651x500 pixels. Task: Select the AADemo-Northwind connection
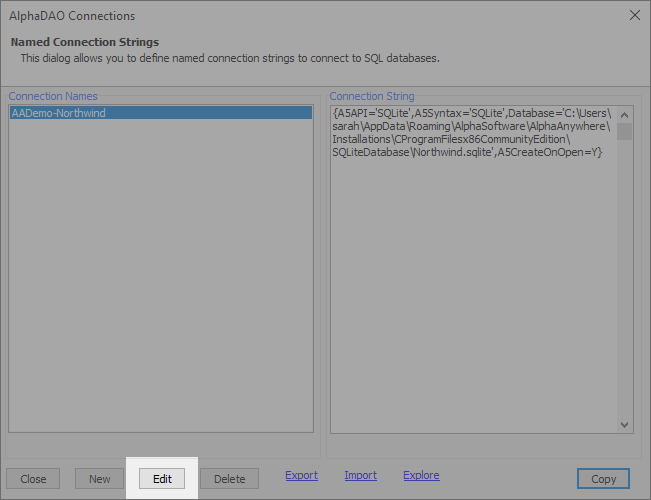161,113
